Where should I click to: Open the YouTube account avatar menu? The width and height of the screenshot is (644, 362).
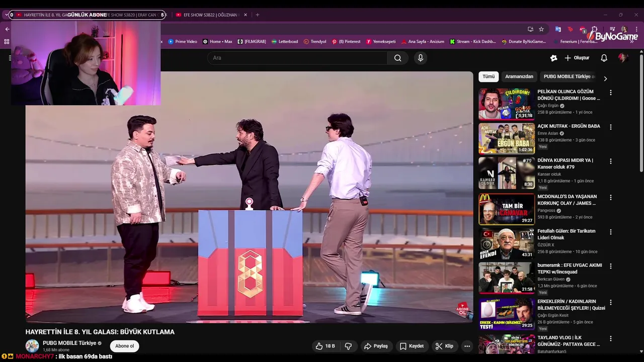(623, 58)
